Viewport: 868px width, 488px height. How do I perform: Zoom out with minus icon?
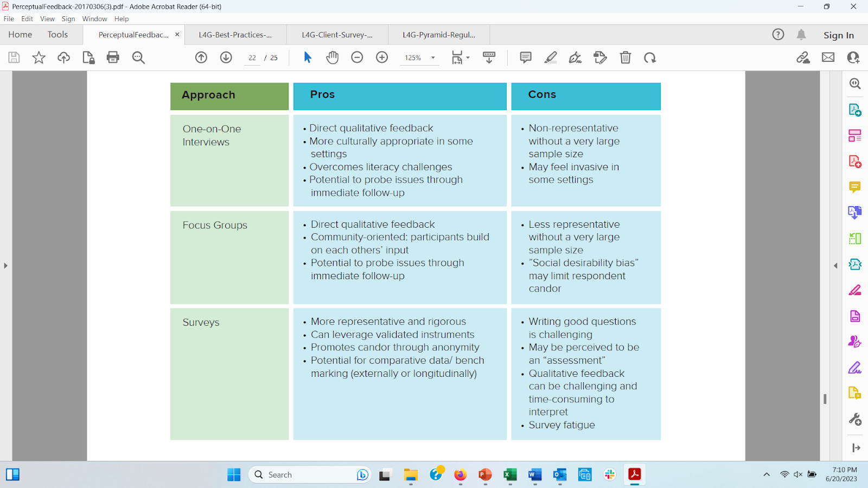[357, 57]
